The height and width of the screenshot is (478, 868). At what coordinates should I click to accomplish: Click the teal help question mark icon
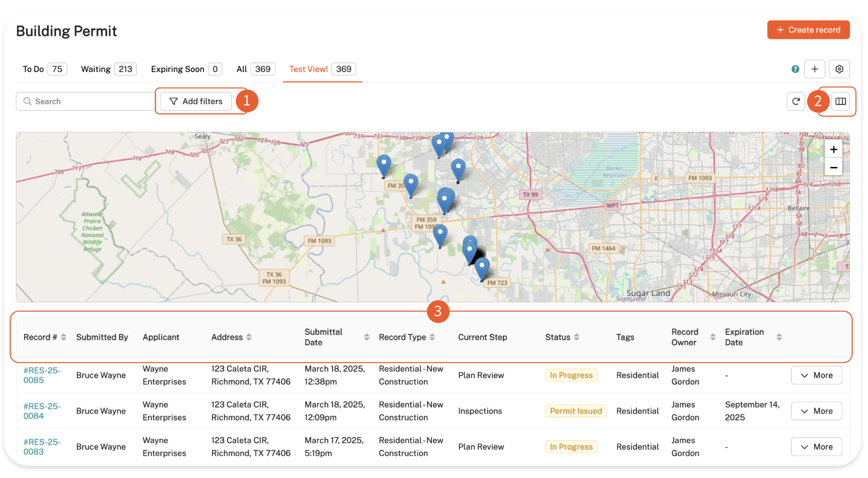point(795,69)
